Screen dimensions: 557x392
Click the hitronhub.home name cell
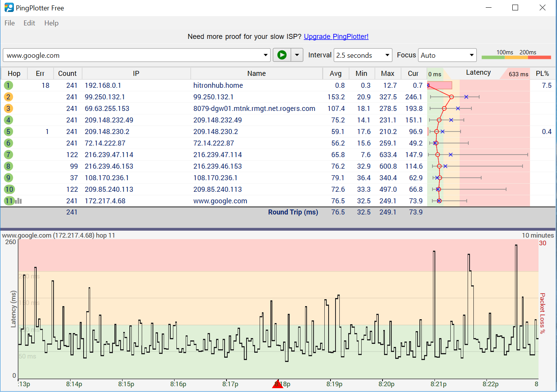(x=218, y=85)
